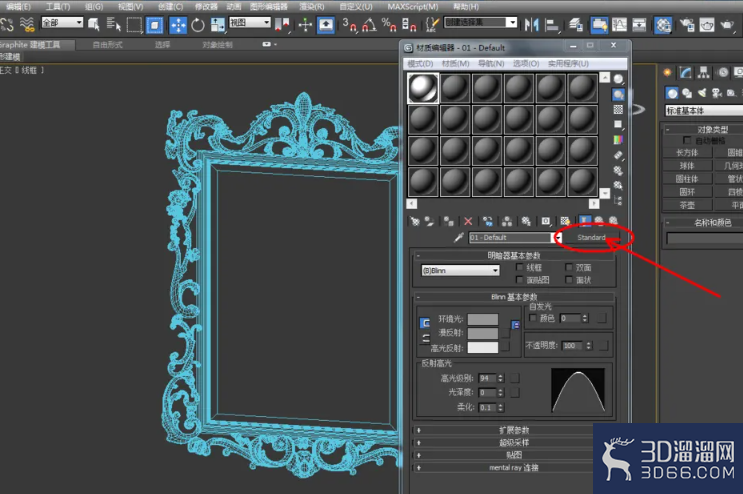Open the (B)Blinn shader dropdown

click(461, 270)
